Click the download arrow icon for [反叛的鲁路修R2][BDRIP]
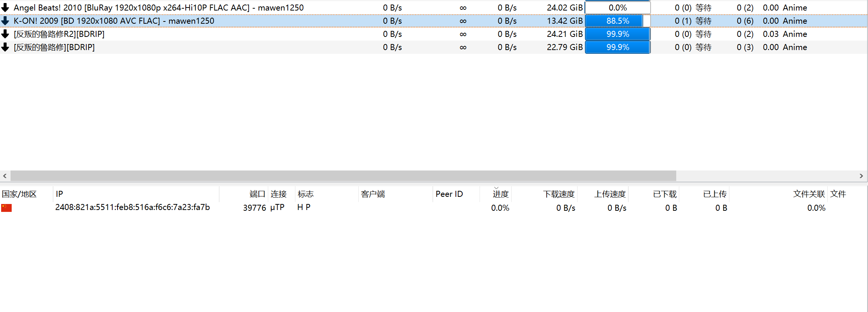Viewport: 868px width, 312px height. 5,34
